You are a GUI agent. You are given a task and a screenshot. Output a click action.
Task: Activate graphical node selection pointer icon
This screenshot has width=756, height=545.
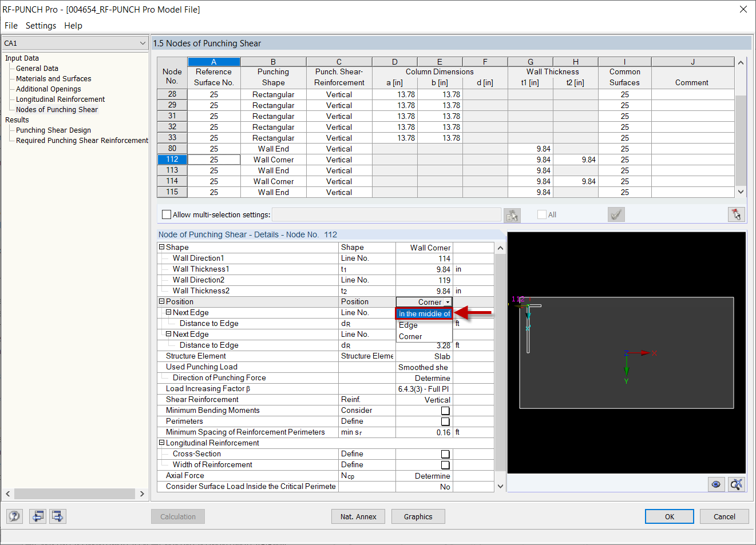coord(737,214)
